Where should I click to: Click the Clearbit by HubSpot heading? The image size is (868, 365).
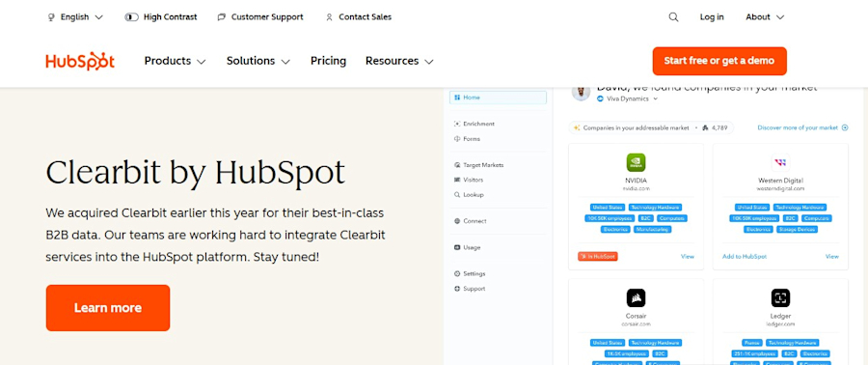196,172
